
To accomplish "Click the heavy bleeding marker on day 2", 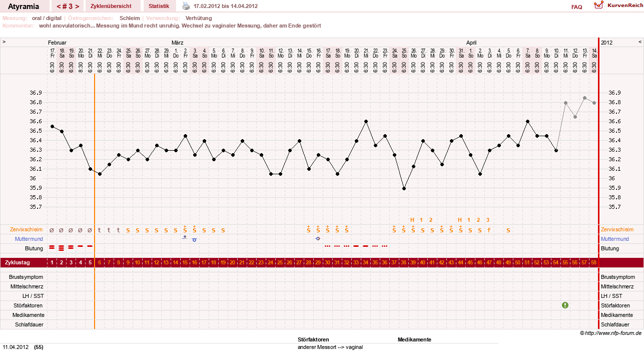I will coord(62,248).
